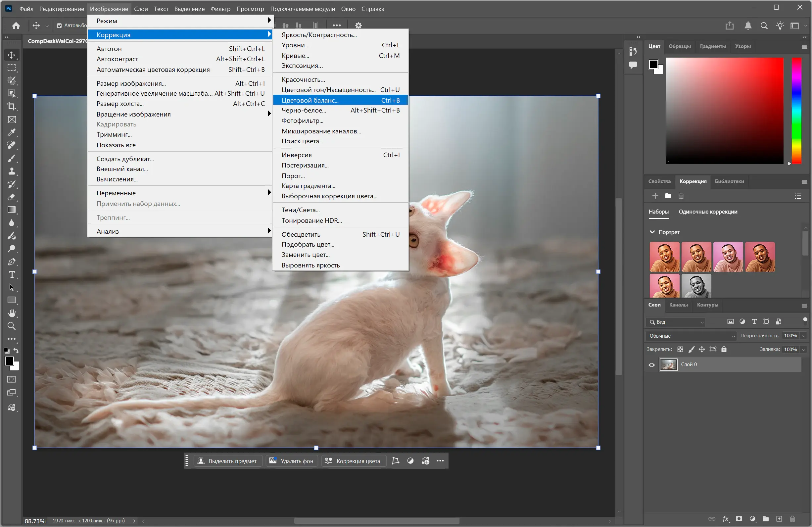Open the Непрозрачность opacity dropdown arrow
This screenshot has height=527, width=812.
803,336
